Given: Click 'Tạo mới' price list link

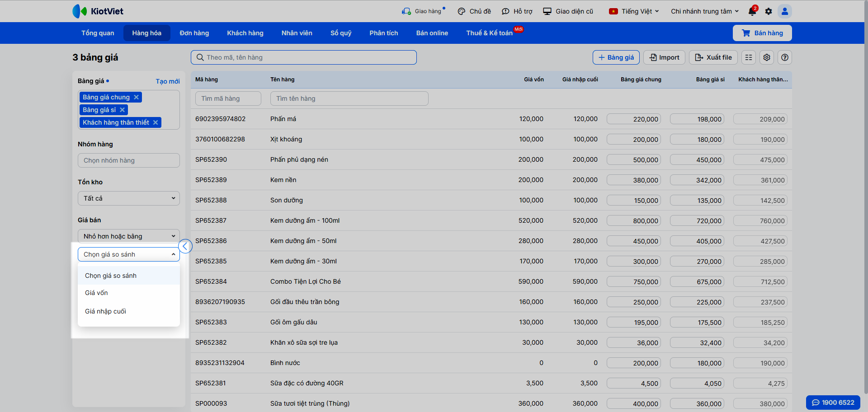Looking at the screenshot, I should click(168, 81).
